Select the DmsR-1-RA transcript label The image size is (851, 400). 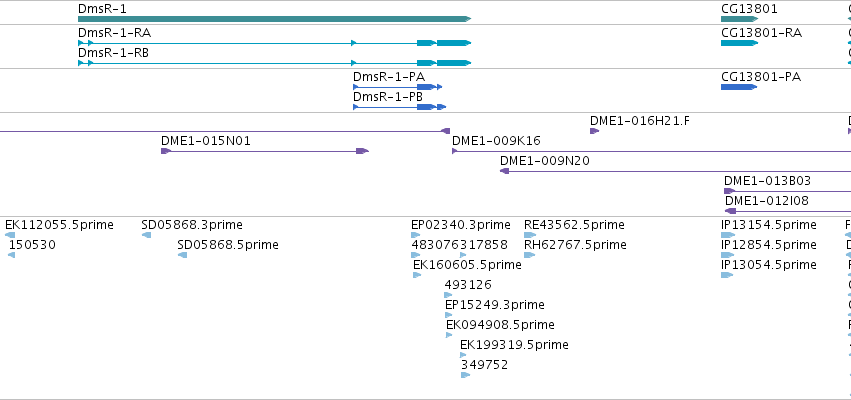pos(115,33)
